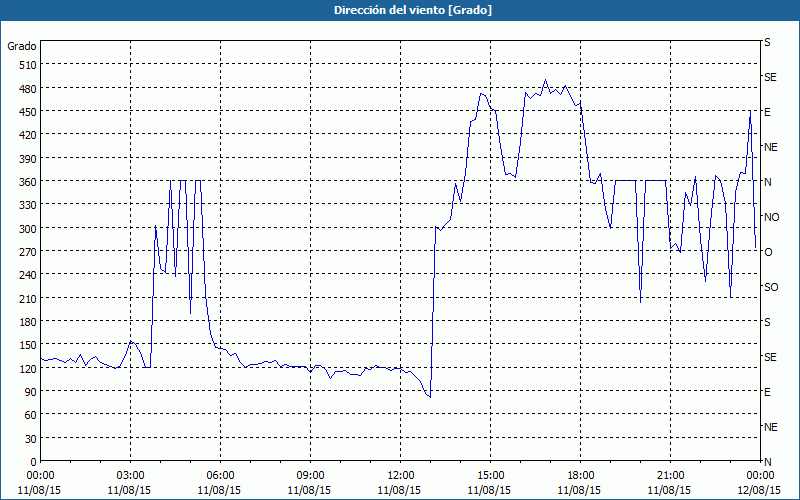Select the 'S' compass label level with 180
Screen dimensions: 800x500
coord(767,322)
